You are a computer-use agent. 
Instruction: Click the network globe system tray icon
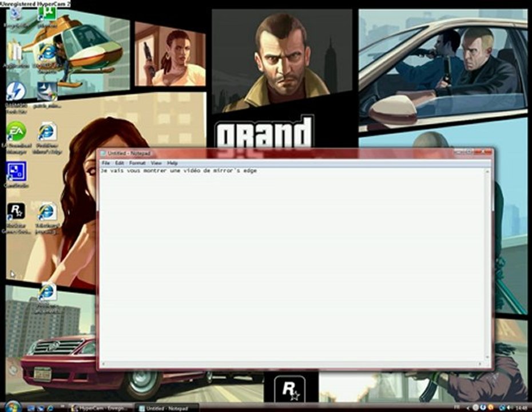coord(502,407)
